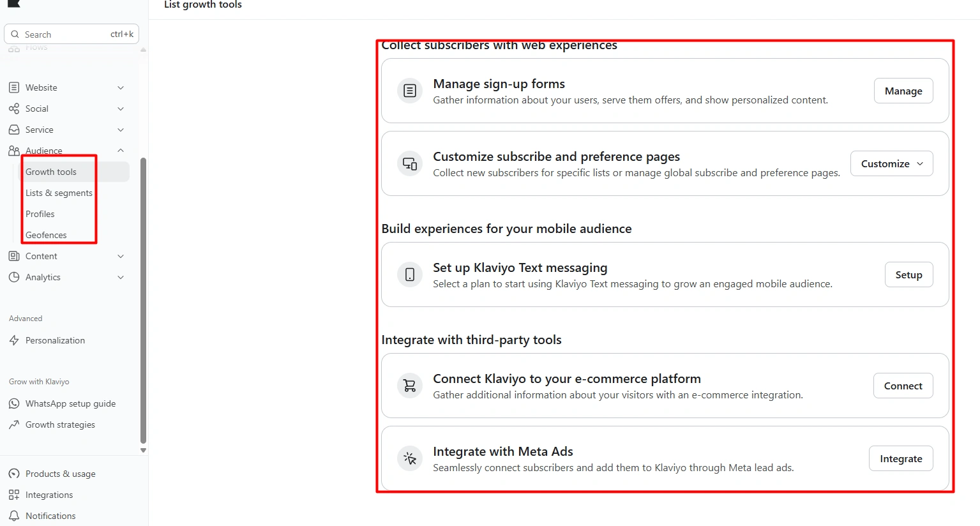Expand the Website menu chevron
Viewport: 980px width, 526px height.
(x=121, y=87)
